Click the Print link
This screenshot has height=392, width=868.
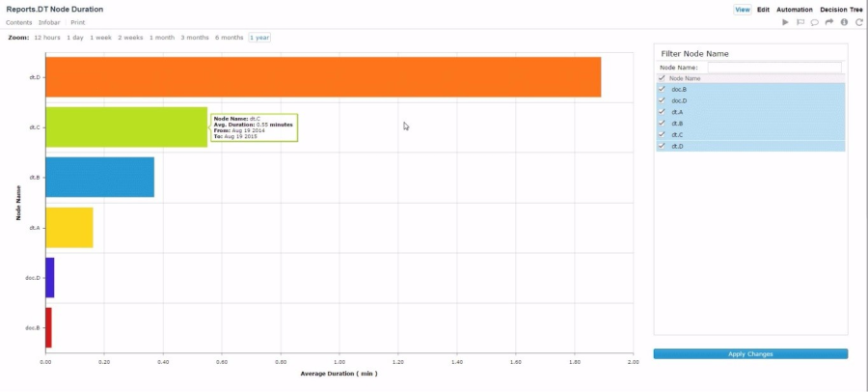[79, 22]
